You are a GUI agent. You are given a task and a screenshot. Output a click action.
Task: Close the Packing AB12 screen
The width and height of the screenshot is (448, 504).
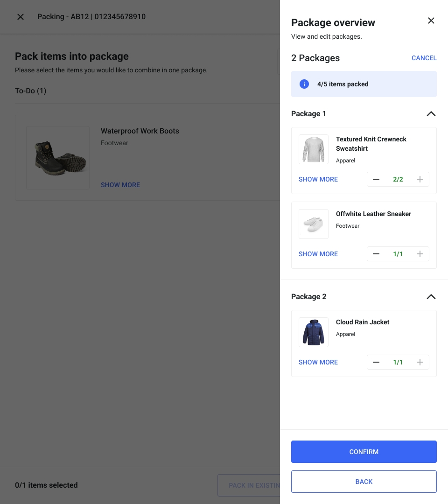pyautogui.click(x=21, y=17)
